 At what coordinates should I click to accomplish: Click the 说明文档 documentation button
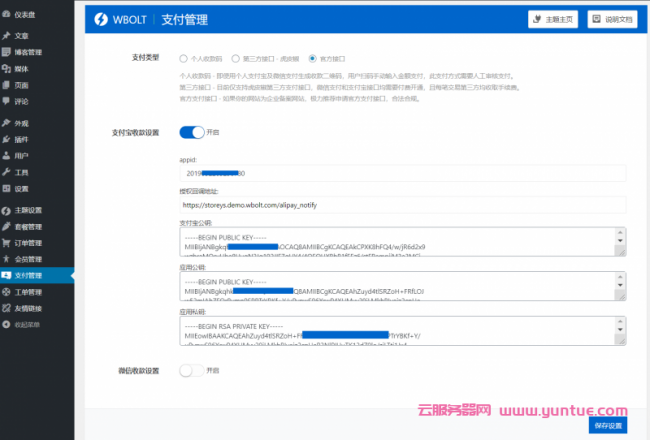[x=612, y=19]
